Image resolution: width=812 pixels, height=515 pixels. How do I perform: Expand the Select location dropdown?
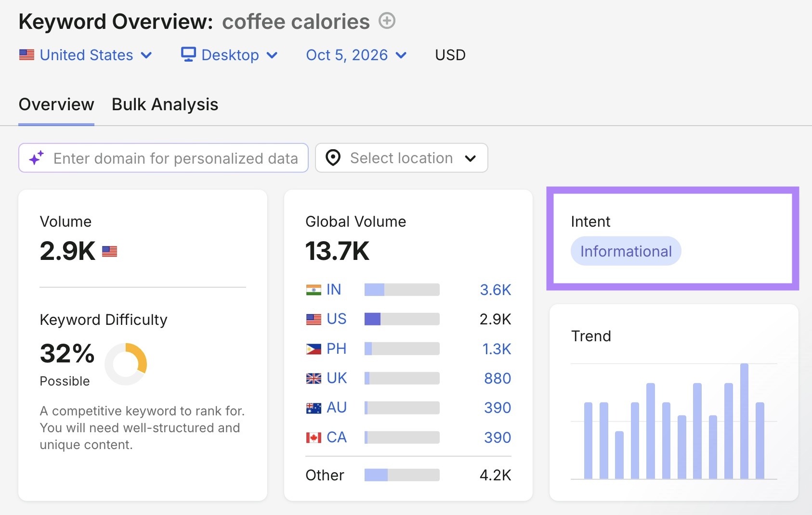click(x=401, y=158)
